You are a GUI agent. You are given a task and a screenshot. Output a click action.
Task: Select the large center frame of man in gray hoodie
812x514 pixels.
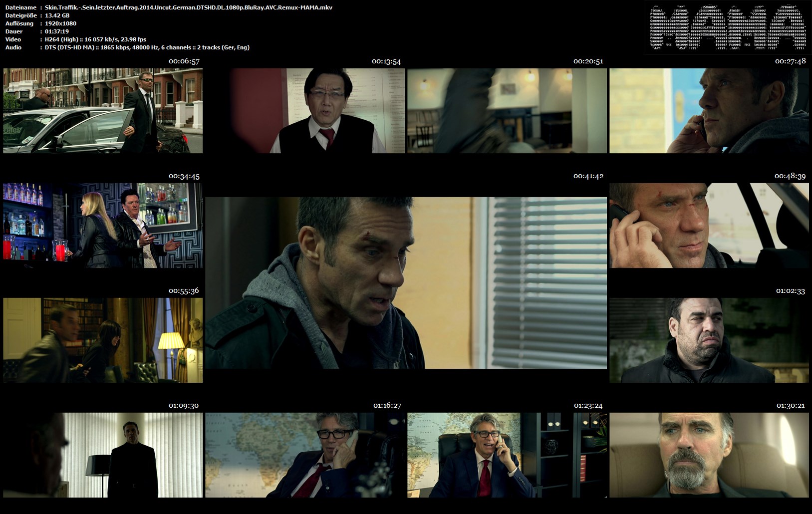tap(406, 283)
